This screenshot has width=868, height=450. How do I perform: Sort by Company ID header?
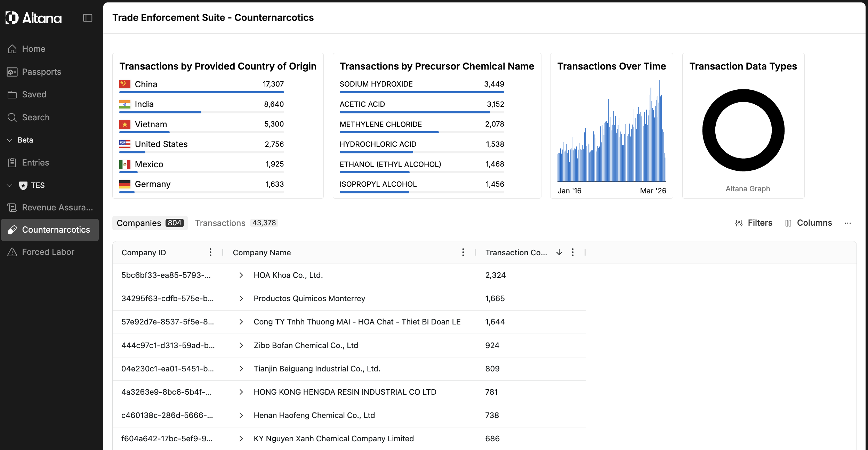pos(144,253)
